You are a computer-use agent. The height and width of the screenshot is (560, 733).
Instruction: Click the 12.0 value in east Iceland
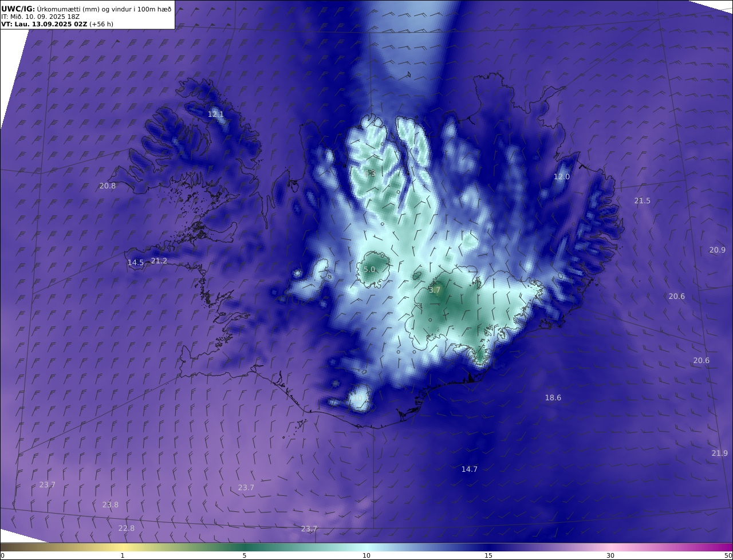562,177
